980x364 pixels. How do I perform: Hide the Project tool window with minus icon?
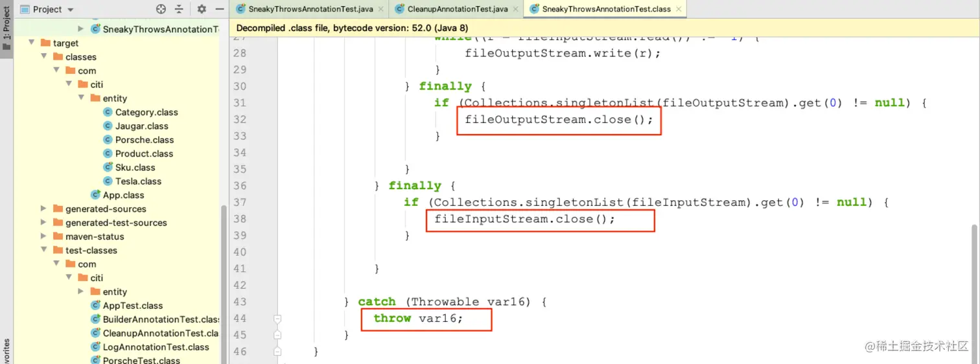[220, 9]
